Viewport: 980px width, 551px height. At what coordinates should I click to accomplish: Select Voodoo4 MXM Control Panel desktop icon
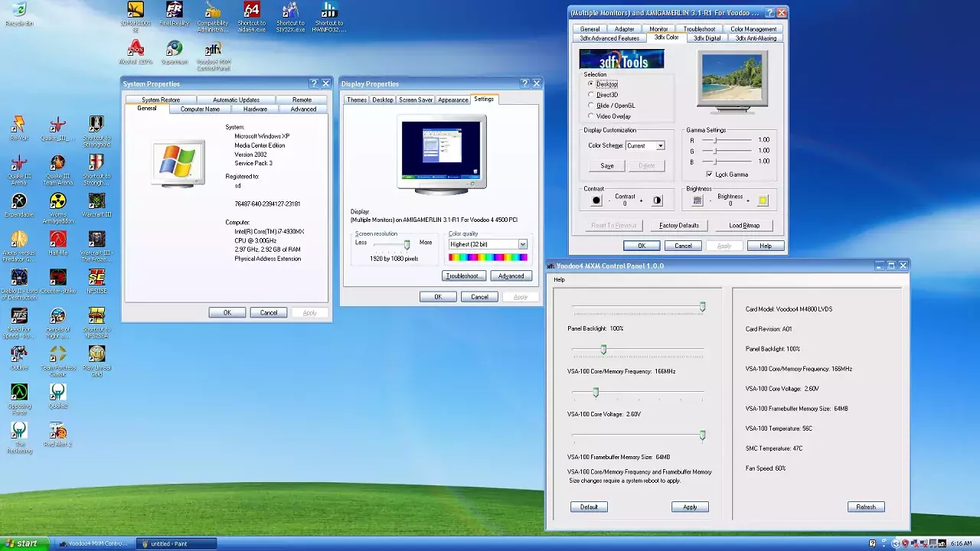click(x=213, y=56)
